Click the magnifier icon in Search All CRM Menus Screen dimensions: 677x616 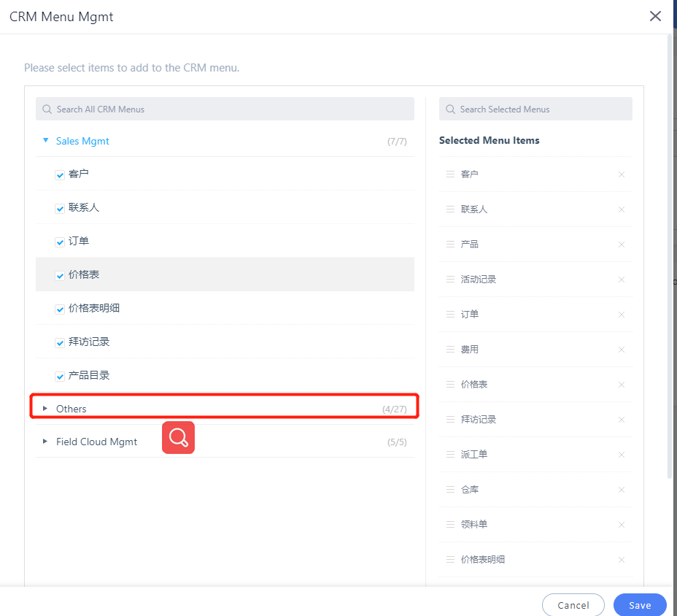point(47,109)
